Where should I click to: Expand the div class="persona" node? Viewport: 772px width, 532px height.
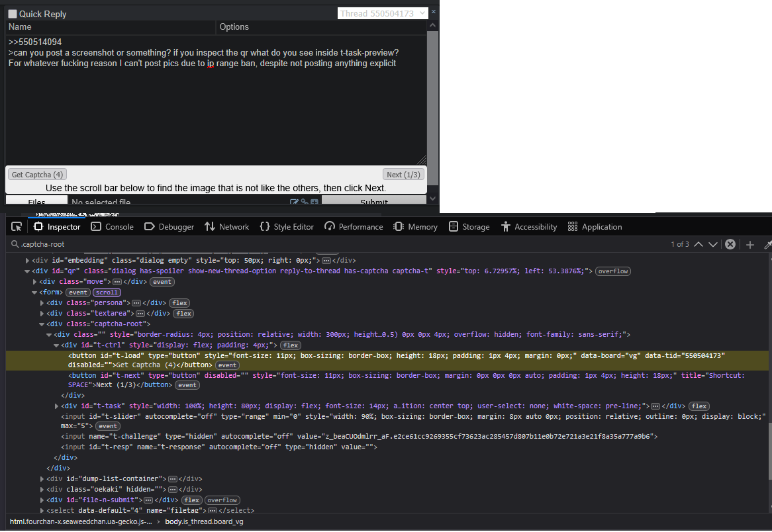[42, 302]
